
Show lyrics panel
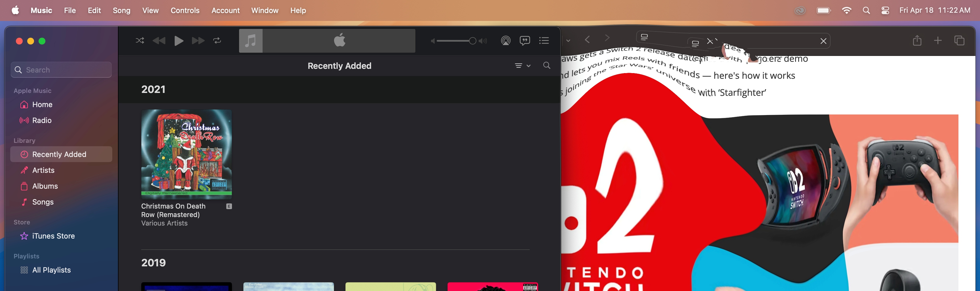coord(525,41)
